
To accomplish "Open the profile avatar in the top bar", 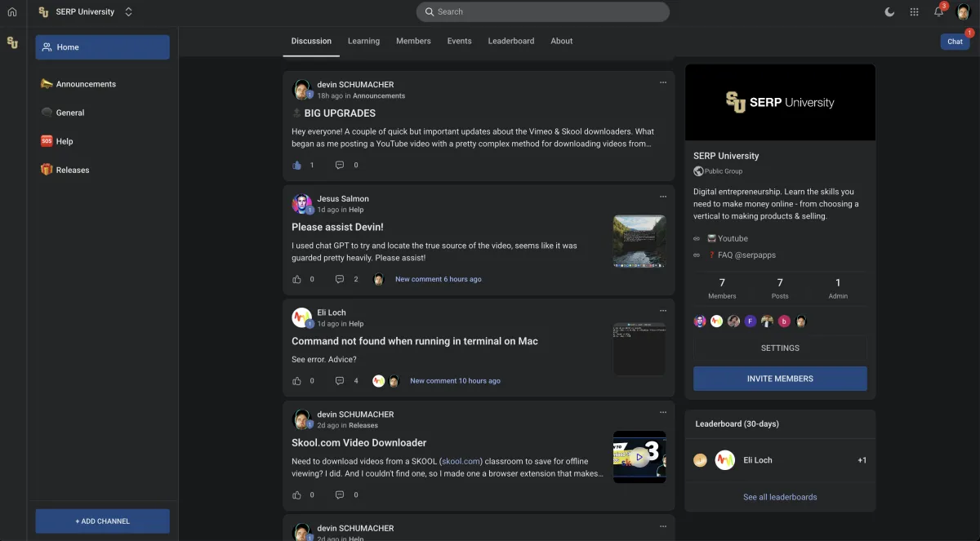I will (x=964, y=12).
